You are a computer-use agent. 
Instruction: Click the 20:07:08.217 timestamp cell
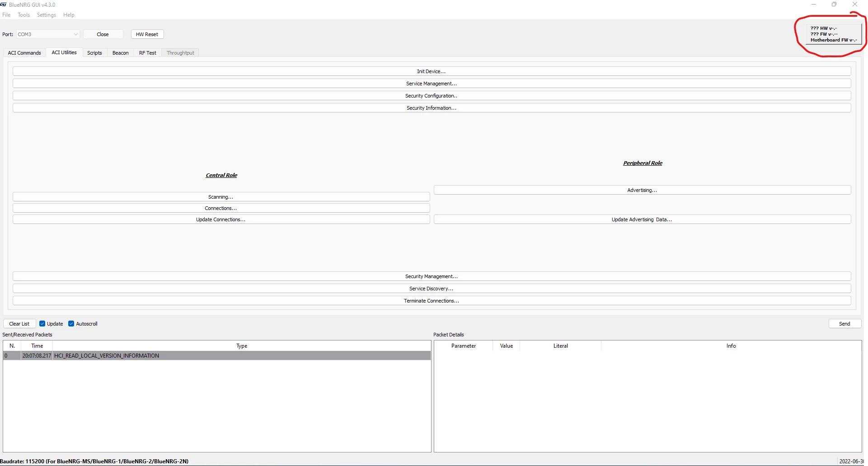(x=37, y=356)
